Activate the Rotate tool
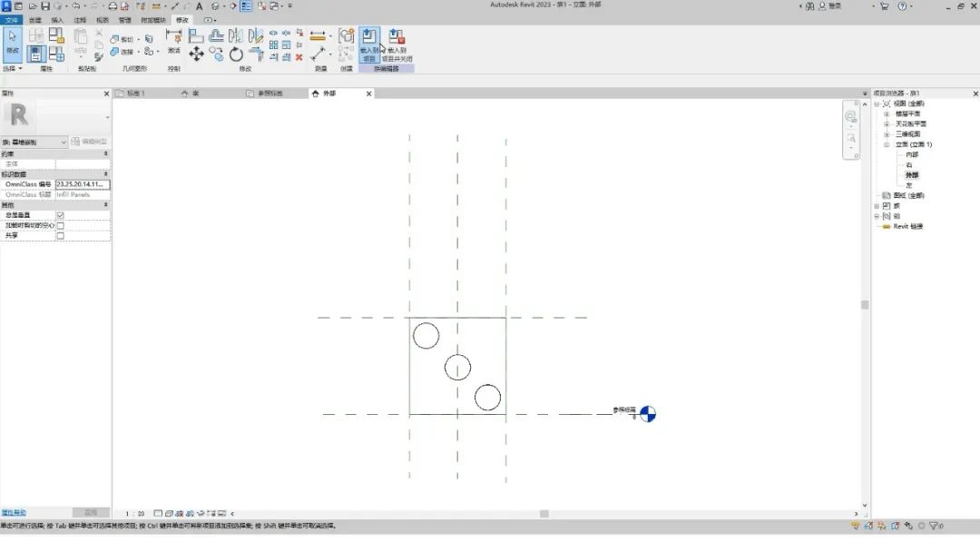This screenshot has width=980, height=552. tap(236, 54)
